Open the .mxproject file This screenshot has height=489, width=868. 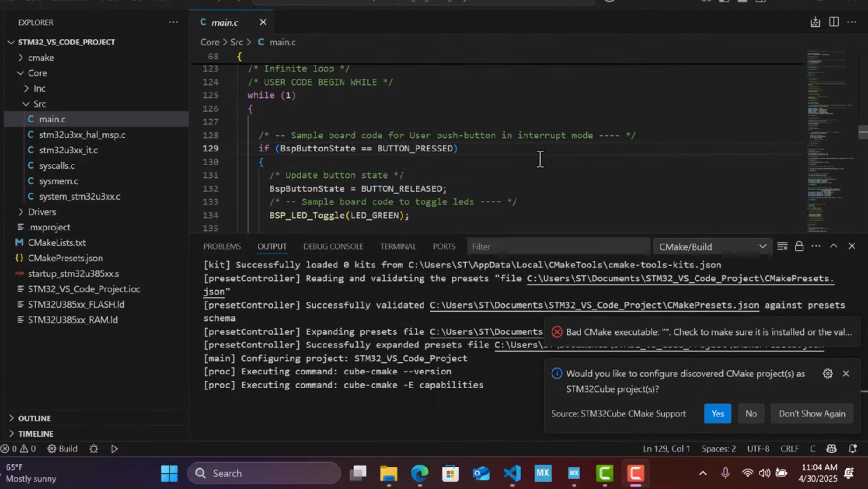(49, 227)
